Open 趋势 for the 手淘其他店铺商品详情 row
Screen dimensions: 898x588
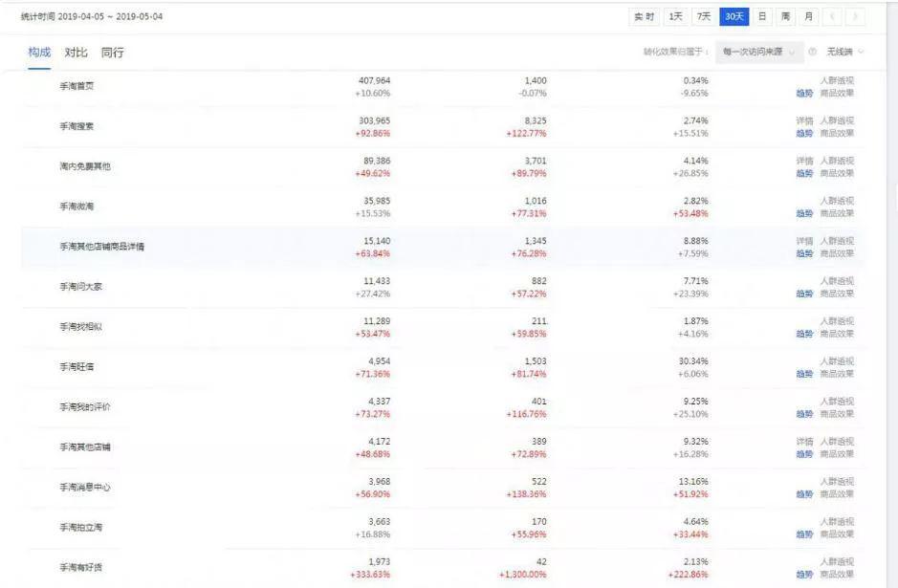(x=804, y=253)
